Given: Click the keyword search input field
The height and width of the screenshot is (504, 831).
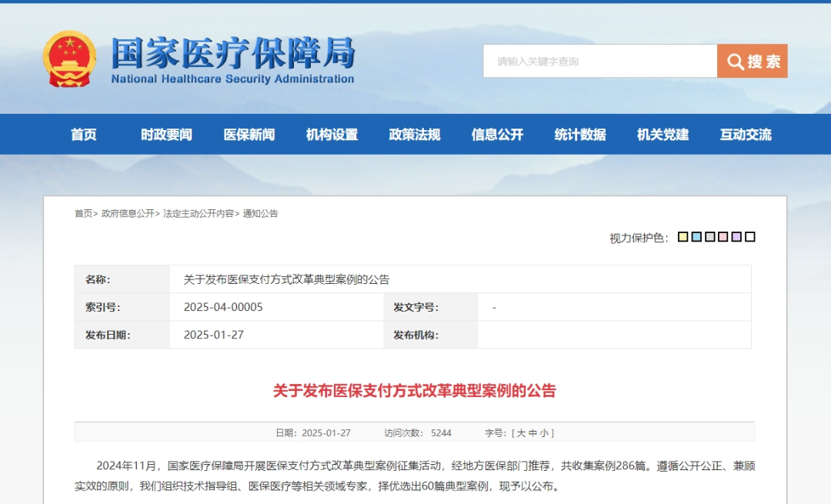Looking at the screenshot, I should point(600,61).
